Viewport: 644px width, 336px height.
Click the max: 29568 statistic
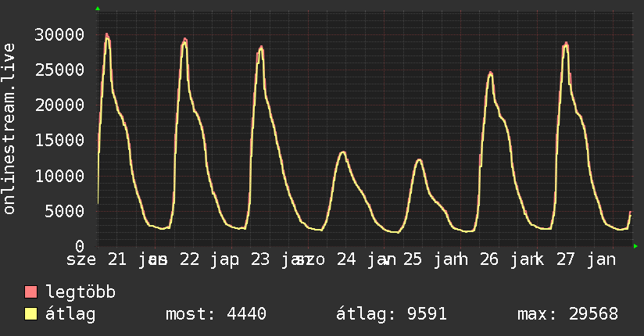click(567, 314)
